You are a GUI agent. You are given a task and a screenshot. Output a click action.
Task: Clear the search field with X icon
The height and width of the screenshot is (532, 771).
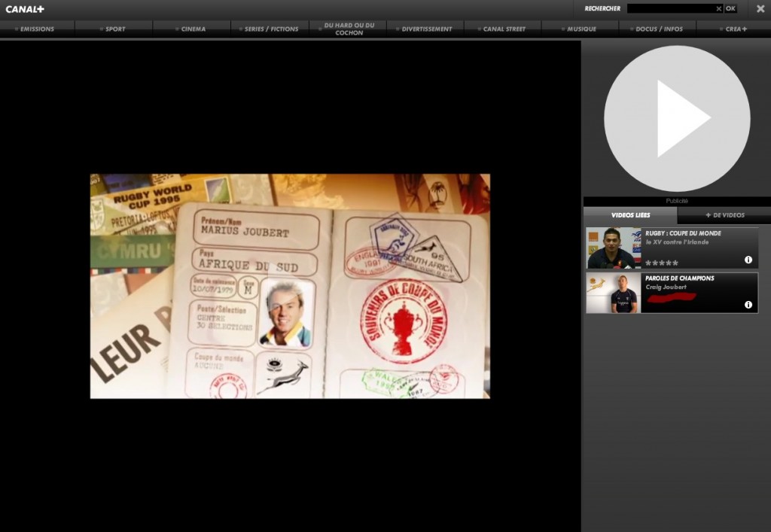[x=718, y=8]
